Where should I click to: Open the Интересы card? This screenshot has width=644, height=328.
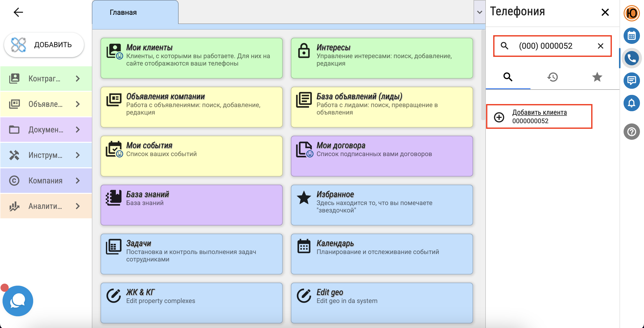(382, 58)
